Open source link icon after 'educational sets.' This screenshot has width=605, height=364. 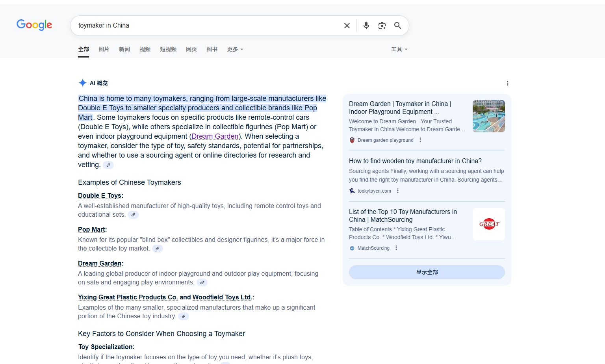tap(133, 215)
